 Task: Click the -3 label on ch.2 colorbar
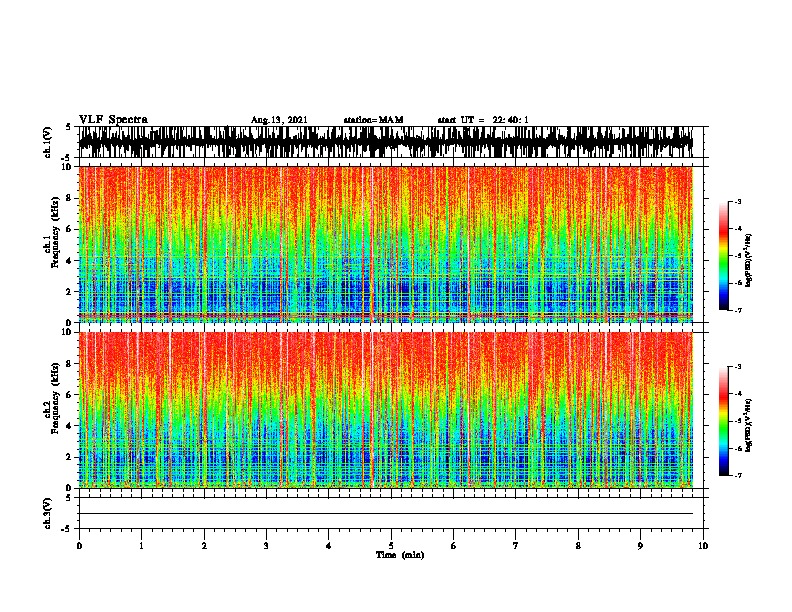(x=737, y=367)
